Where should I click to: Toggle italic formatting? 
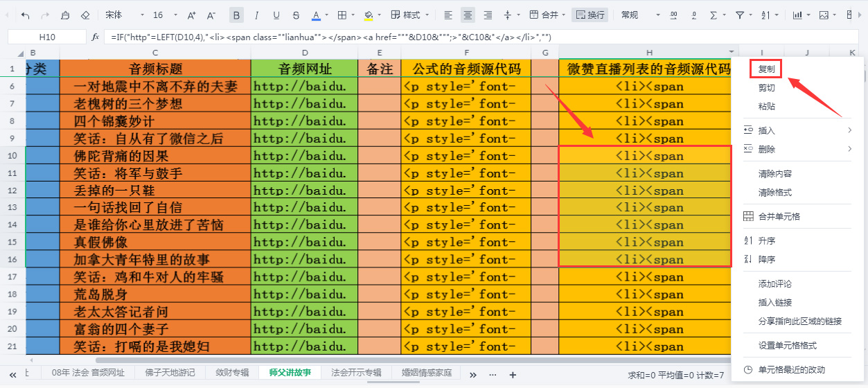257,15
